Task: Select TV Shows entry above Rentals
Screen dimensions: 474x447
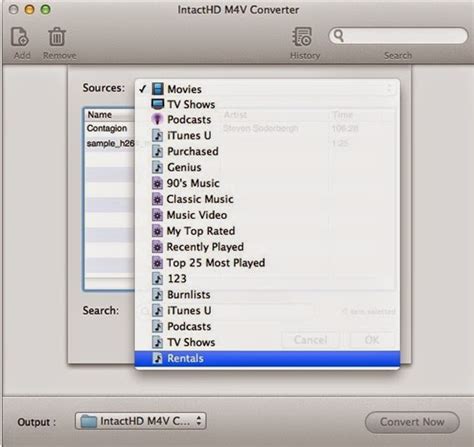Action: 267,342
